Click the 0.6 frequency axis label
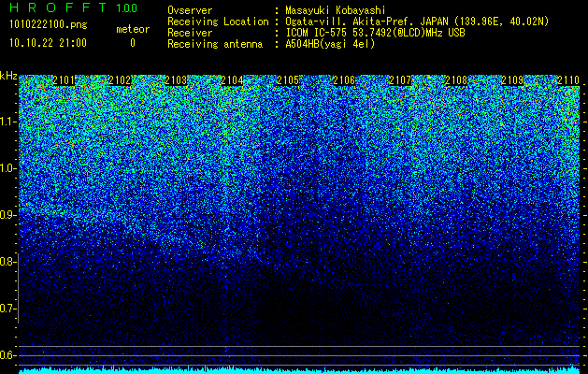The height and width of the screenshot is (374, 588). tap(7, 355)
